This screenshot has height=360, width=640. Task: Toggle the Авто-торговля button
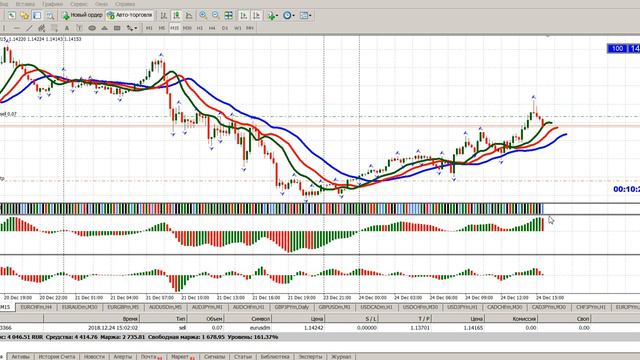click(x=129, y=15)
